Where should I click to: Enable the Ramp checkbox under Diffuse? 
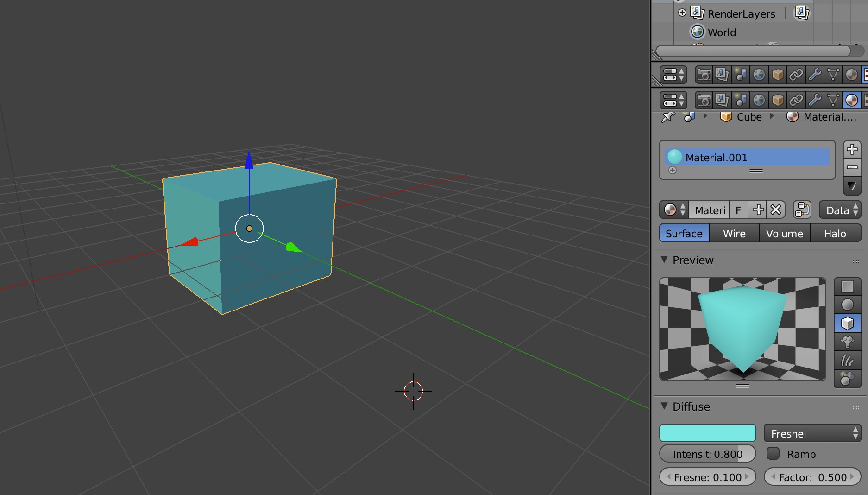click(x=773, y=454)
